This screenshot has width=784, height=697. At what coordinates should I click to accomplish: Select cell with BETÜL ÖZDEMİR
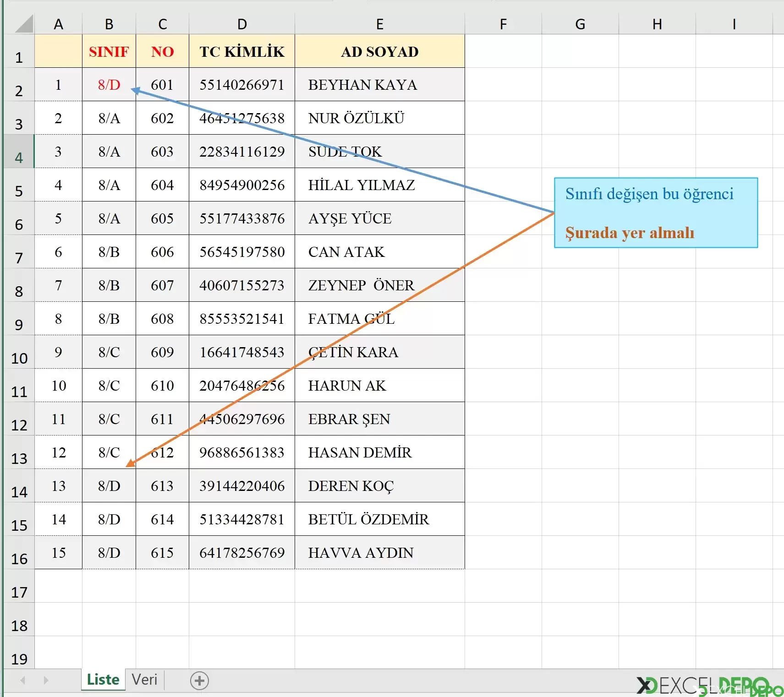[x=380, y=519]
